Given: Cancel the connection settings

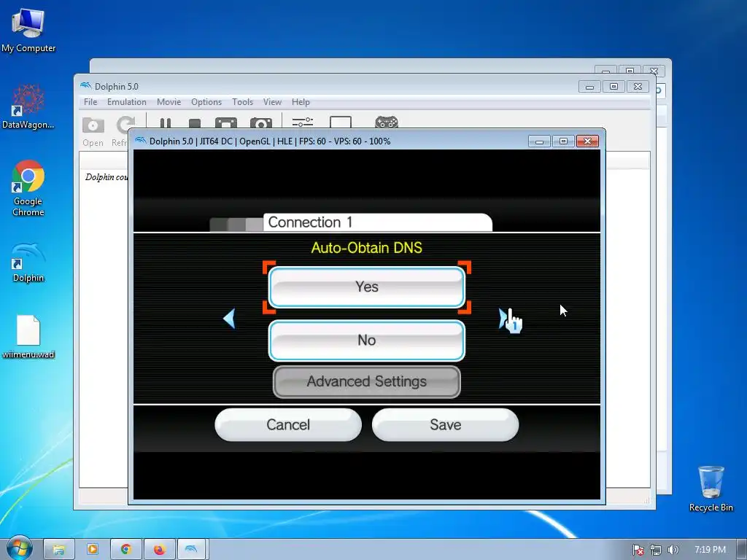Looking at the screenshot, I should [x=287, y=424].
